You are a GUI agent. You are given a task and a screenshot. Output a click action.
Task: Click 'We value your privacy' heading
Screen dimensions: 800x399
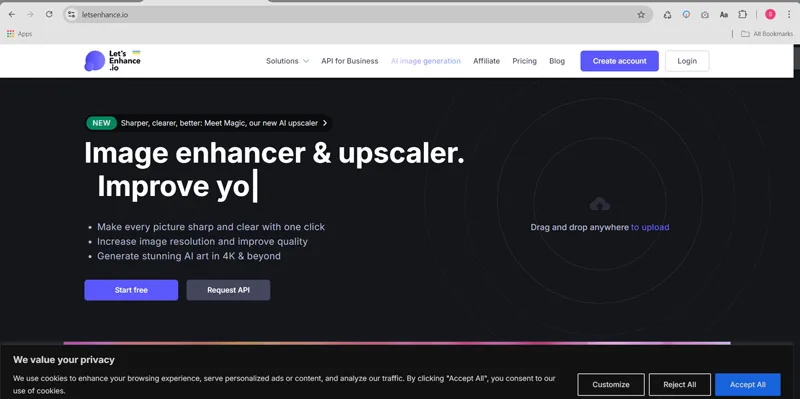(64, 360)
